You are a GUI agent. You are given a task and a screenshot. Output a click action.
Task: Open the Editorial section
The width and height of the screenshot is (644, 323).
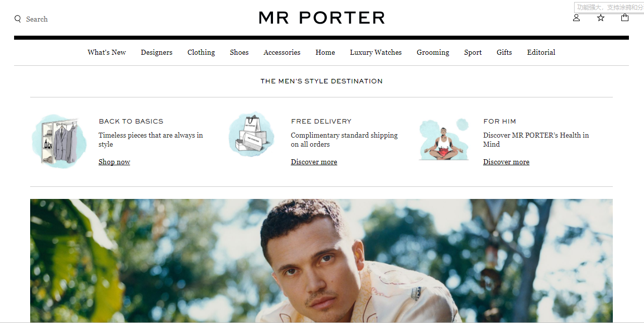[541, 52]
